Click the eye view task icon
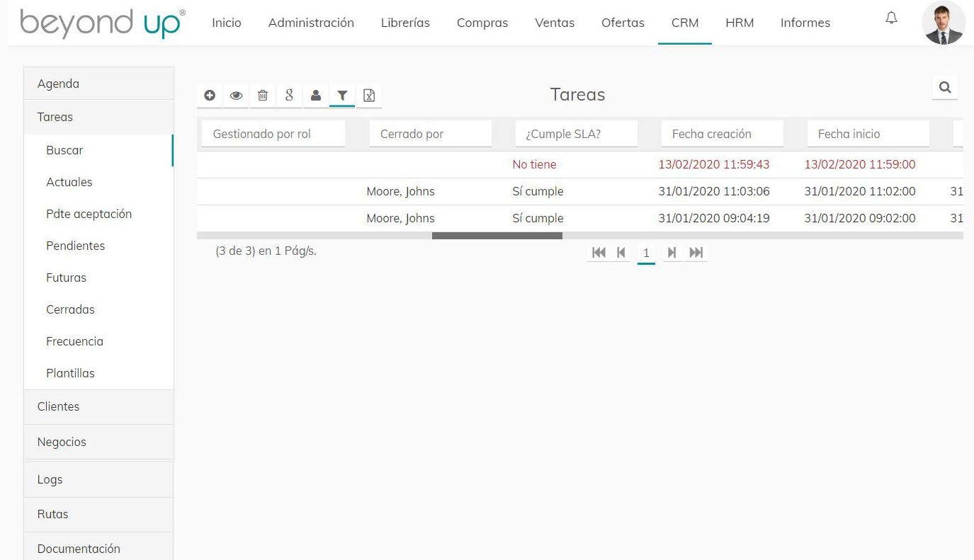974x560 pixels. coord(236,96)
